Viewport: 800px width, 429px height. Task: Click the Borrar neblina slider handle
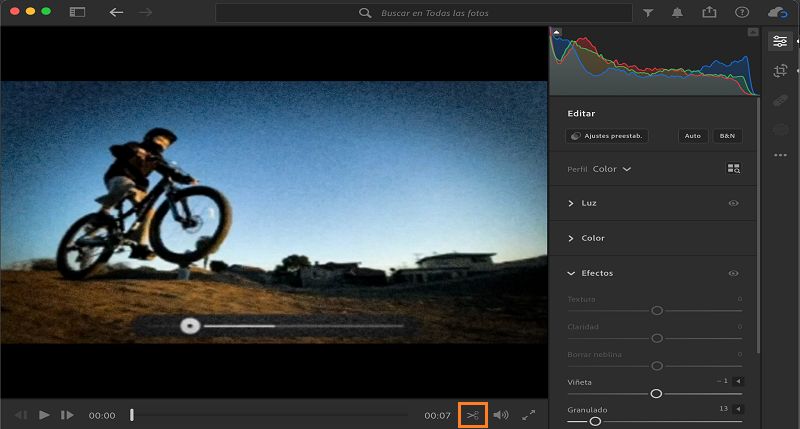tap(657, 365)
